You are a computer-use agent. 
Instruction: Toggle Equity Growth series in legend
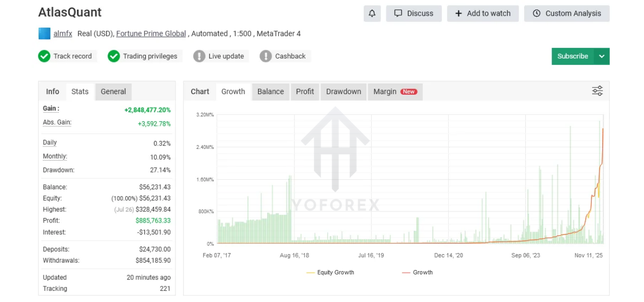(331, 272)
